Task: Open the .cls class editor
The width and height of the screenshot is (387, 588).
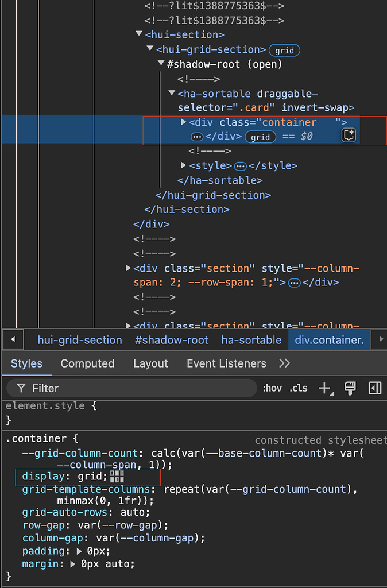Action: (x=298, y=388)
